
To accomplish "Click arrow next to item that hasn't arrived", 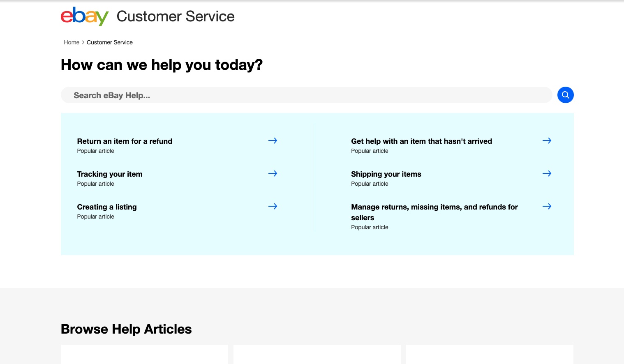I will (x=547, y=141).
